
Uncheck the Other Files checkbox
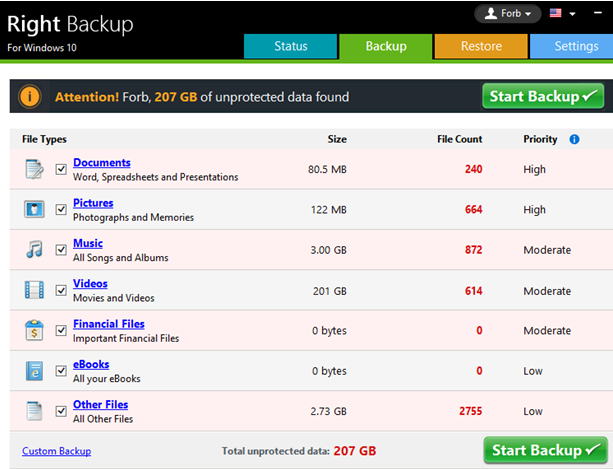[61, 411]
